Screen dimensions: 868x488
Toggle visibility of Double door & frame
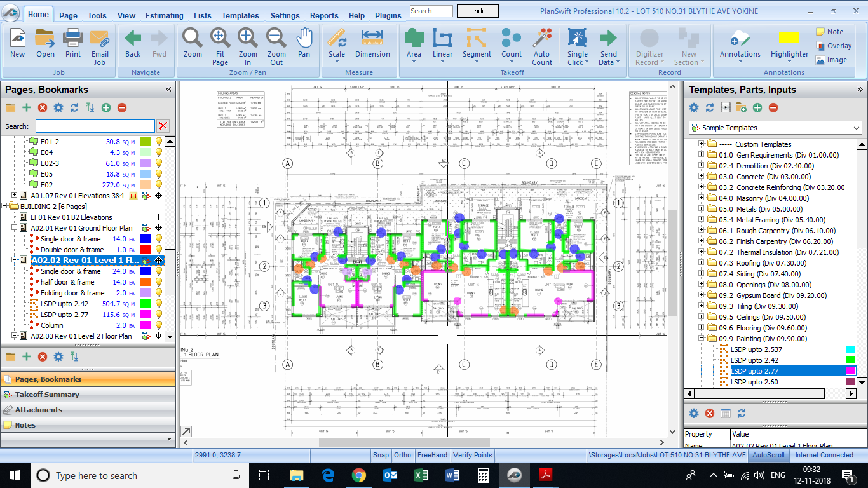tap(159, 250)
